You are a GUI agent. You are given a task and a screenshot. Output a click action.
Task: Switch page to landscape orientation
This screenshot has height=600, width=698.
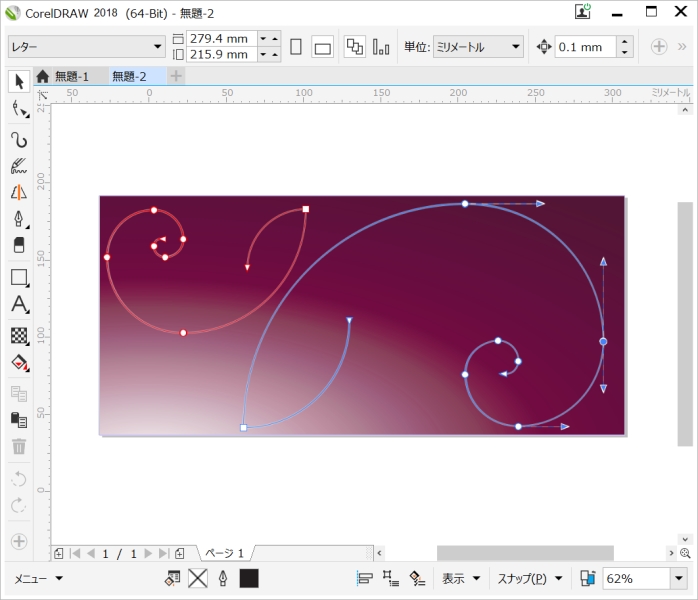322,47
